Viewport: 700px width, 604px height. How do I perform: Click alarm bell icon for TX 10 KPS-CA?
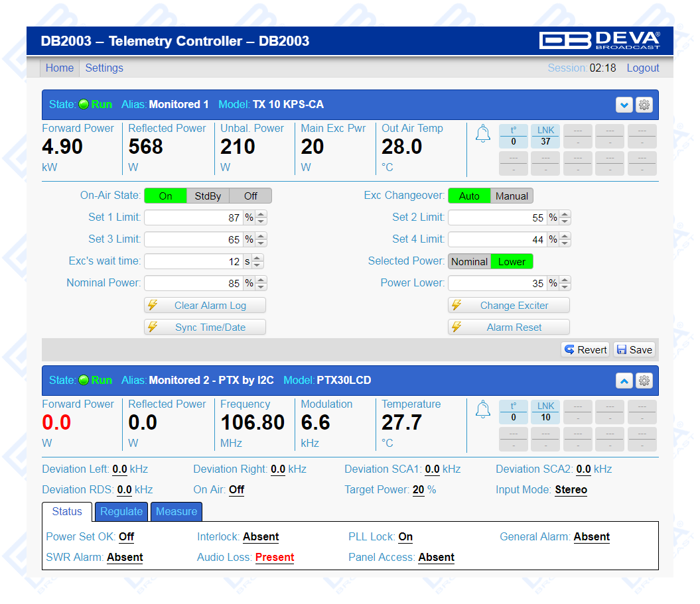tap(483, 135)
